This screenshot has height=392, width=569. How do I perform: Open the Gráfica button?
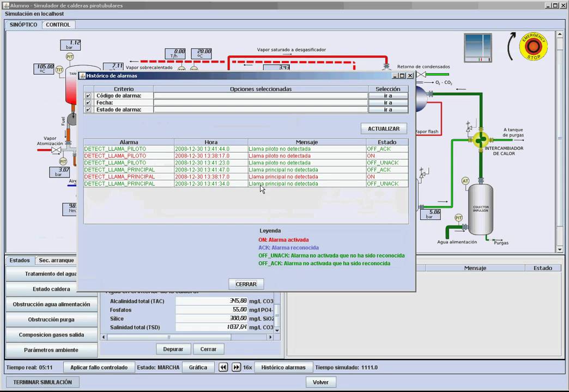click(198, 367)
